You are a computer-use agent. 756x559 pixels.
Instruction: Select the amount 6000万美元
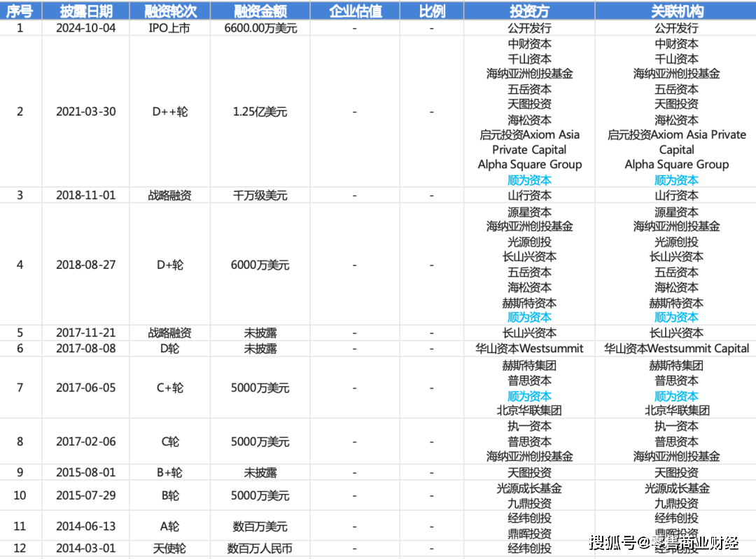(260, 265)
